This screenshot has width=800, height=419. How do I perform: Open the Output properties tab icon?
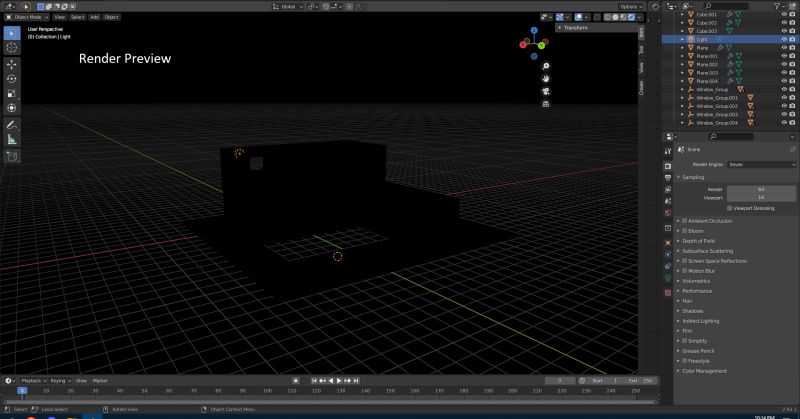point(668,178)
